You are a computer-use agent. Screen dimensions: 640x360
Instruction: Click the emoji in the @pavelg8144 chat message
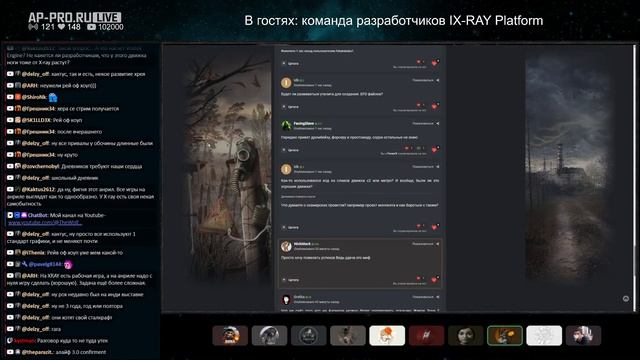pos(68,264)
